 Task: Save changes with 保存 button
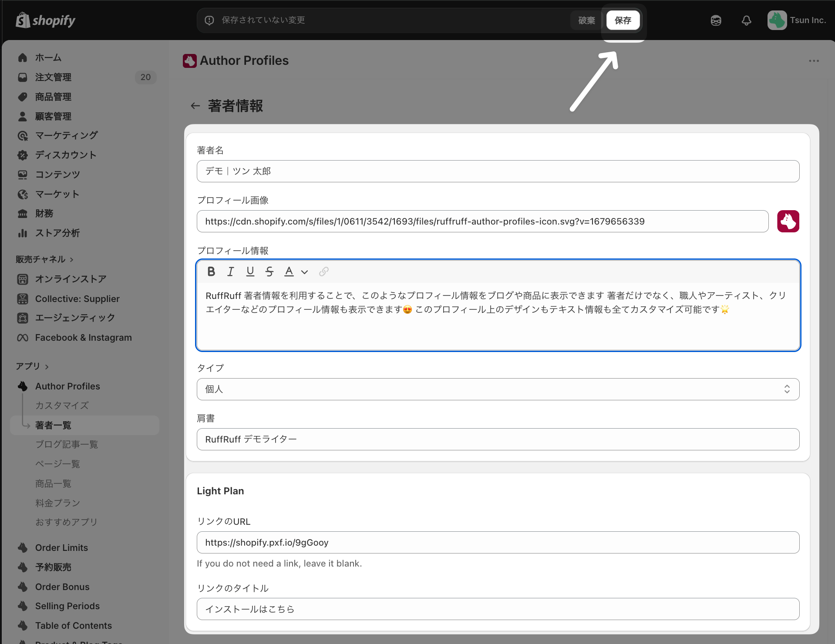(623, 20)
